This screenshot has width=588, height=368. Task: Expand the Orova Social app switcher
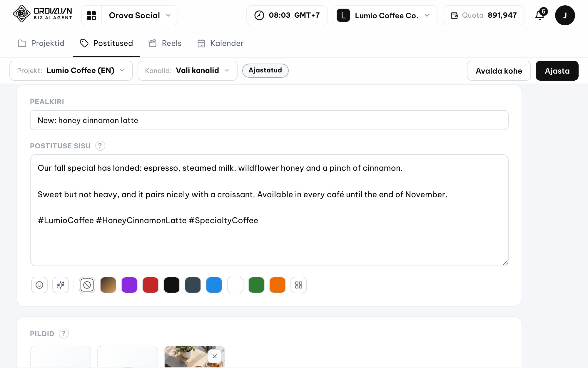[140, 15]
